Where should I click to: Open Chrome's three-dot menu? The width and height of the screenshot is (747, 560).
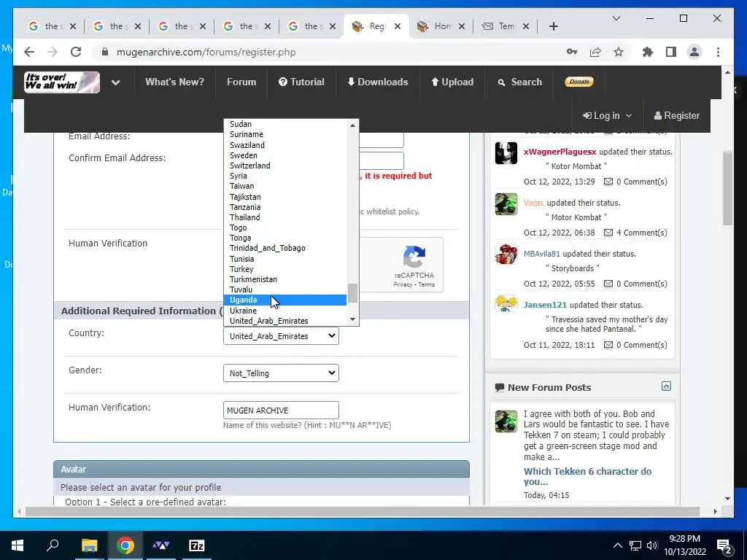click(x=718, y=52)
